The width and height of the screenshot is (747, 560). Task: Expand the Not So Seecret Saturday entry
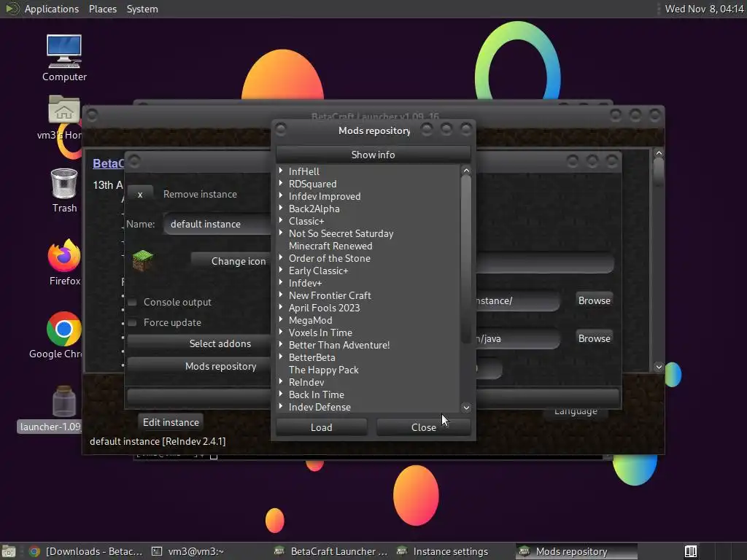coord(281,233)
